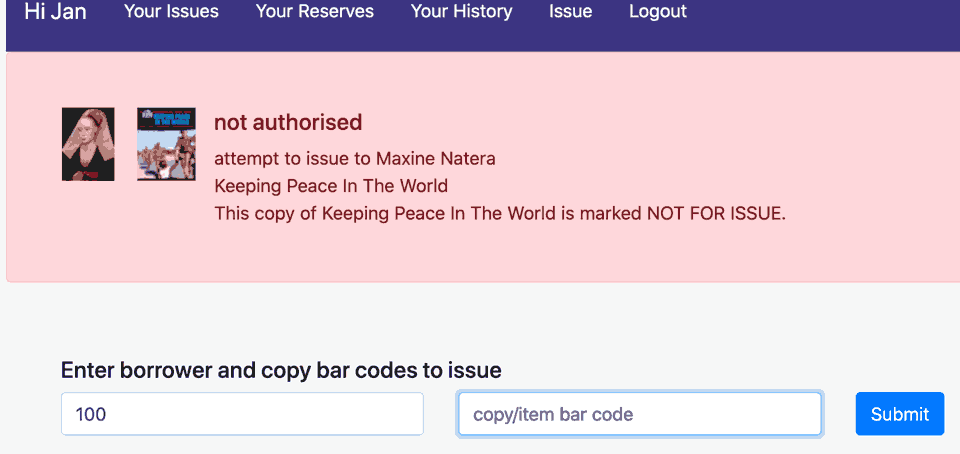Click the name 'Maxine Natera' in the alert

pos(435,159)
